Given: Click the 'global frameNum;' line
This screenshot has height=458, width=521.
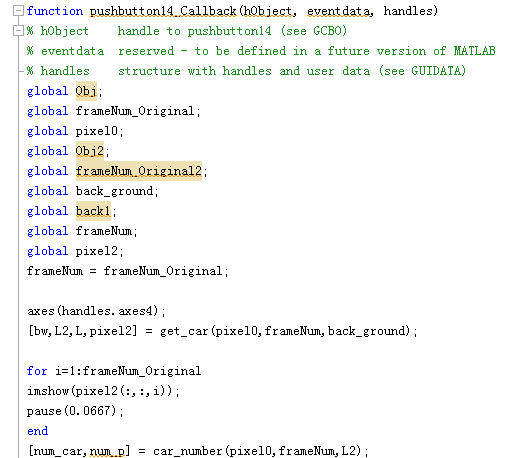Looking at the screenshot, I should click(82, 231).
